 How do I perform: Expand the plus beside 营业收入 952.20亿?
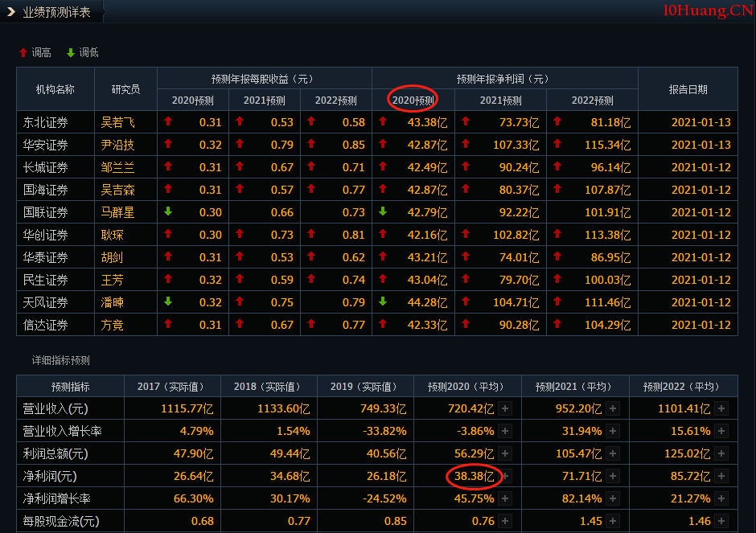(x=613, y=408)
